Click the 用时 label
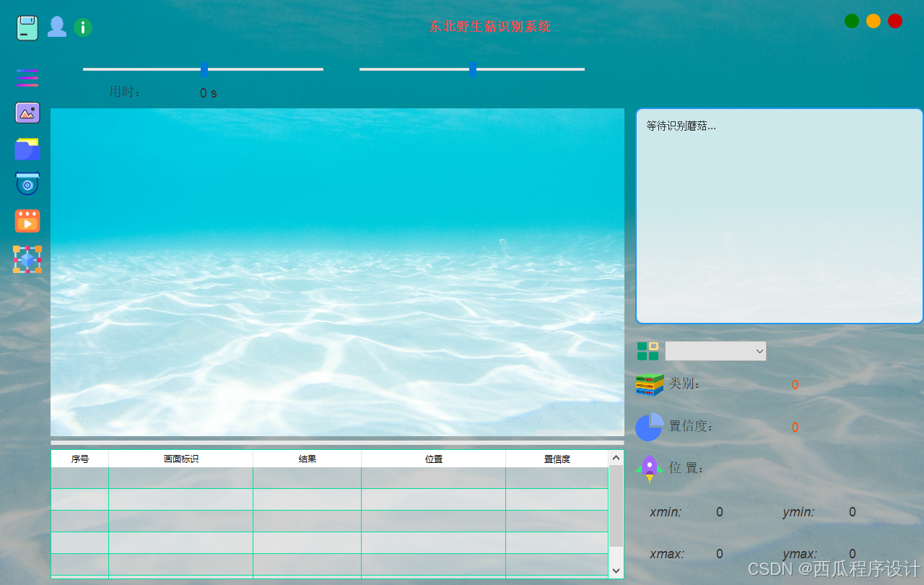The height and width of the screenshot is (585, 924). [x=126, y=92]
